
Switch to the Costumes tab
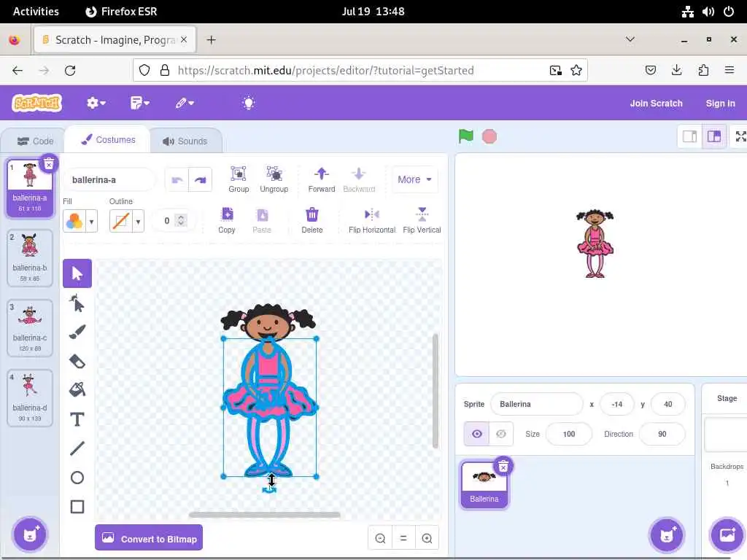pos(108,139)
